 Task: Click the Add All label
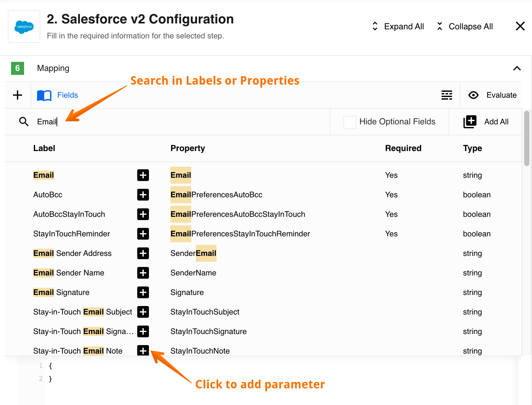pos(496,122)
